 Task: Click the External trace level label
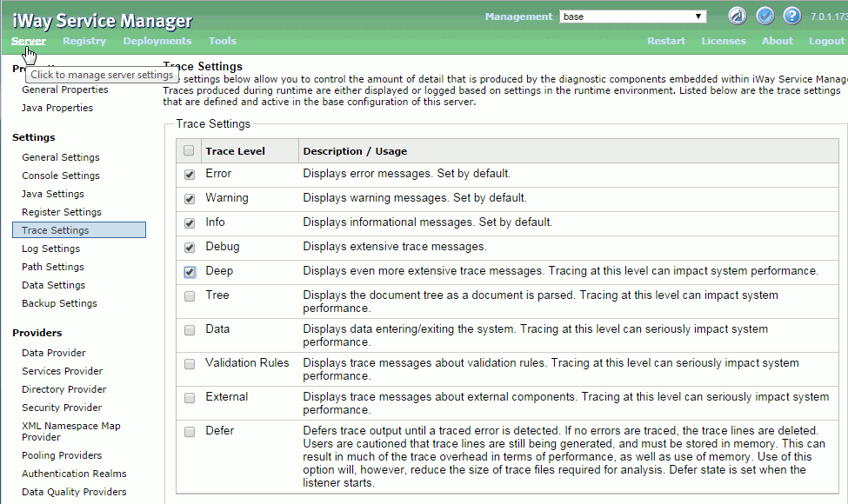(x=227, y=397)
